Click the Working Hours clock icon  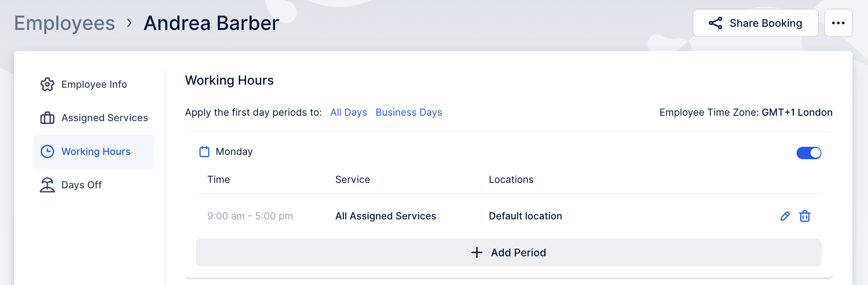(47, 151)
